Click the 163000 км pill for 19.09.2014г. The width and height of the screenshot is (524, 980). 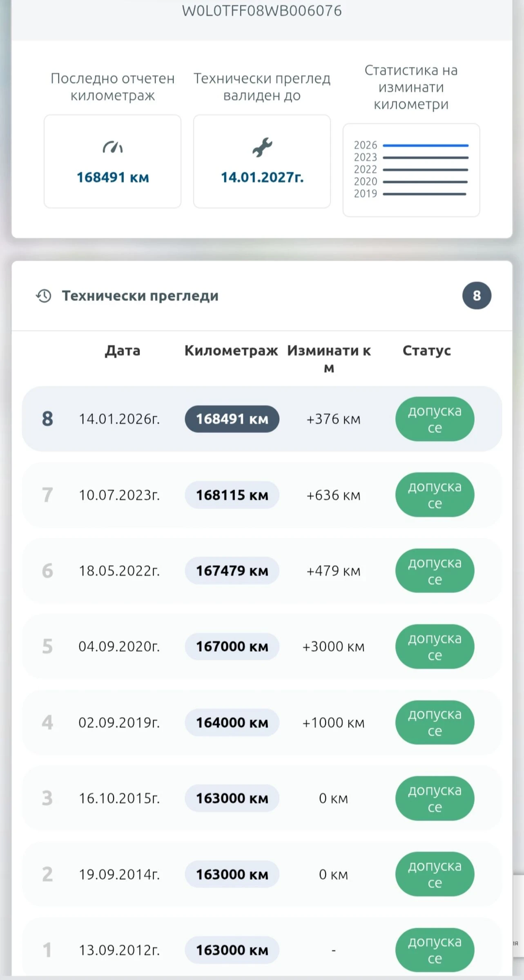pos(232,874)
